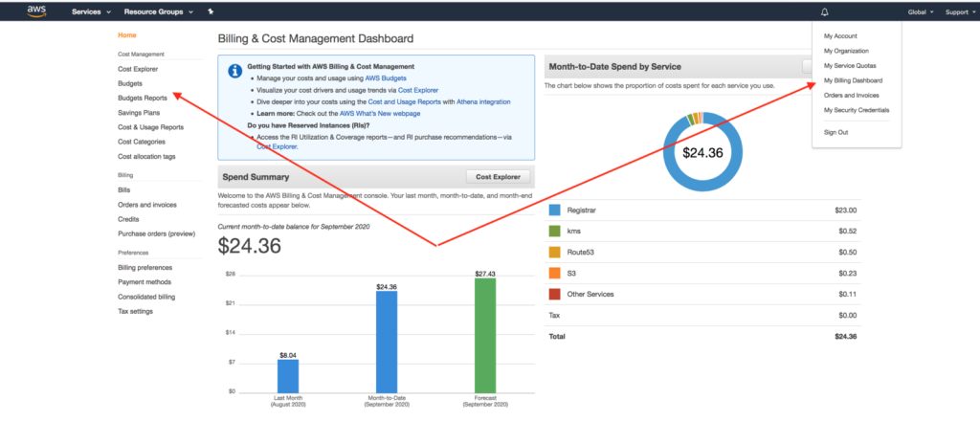
Task: Open the Global region dropdown
Action: coord(921,11)
